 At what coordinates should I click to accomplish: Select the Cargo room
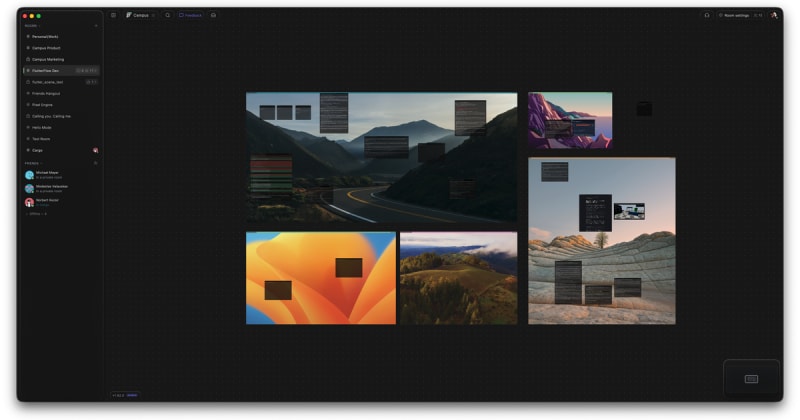coord(61,151)
